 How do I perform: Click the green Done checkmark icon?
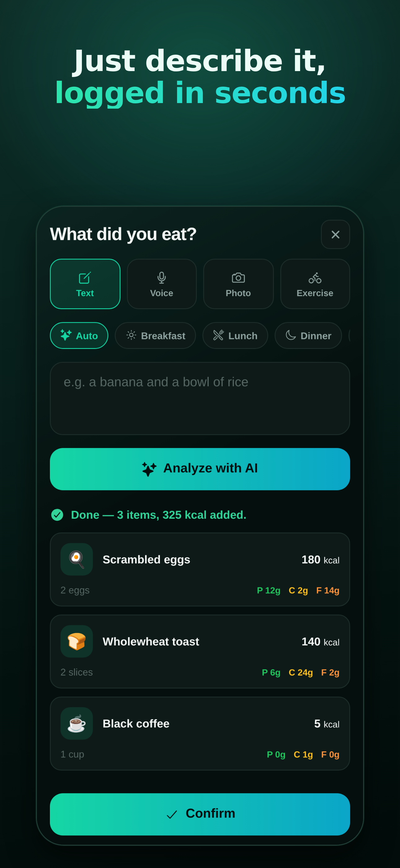tap(57, 515)
